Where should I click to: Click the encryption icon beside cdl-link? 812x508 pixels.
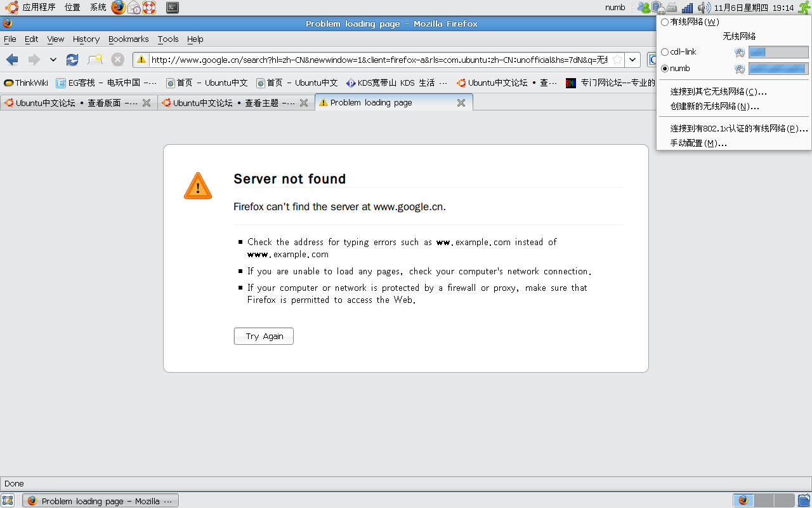740,52
